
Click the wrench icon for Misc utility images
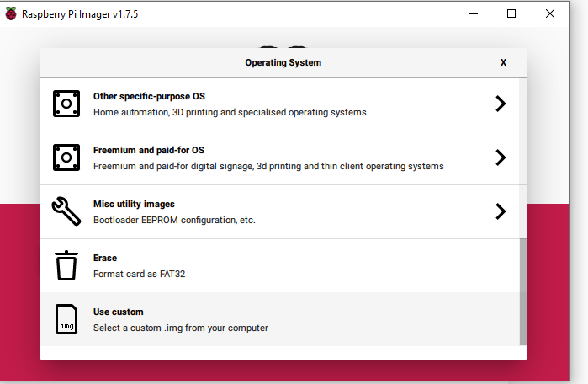pyautogui.click(x=66, y=211)
